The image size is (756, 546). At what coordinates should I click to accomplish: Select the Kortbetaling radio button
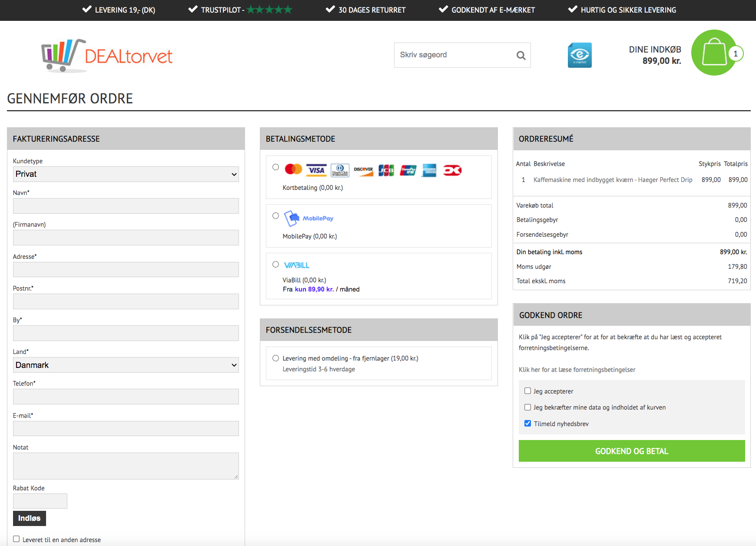point(275,167)
